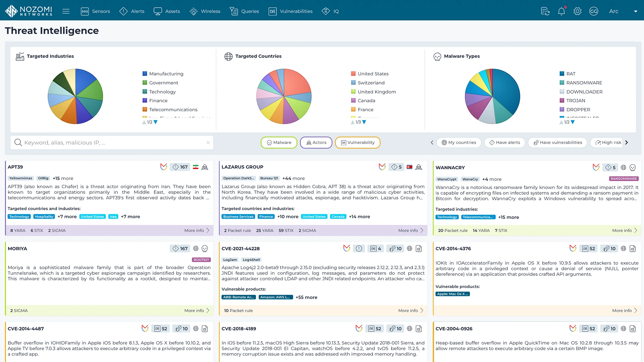Go to next Targeted Countries legend page
The height and width of the screenshot is (362, 644).
tap(364, 122)
